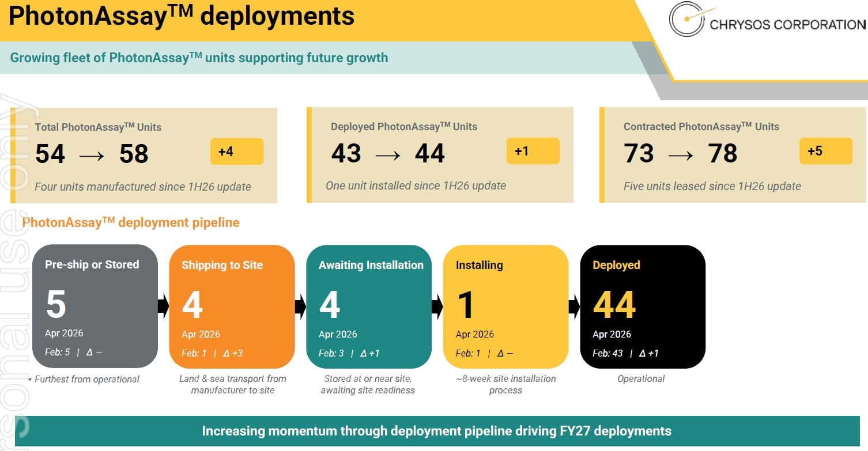Click the yellow "Deployed" title on black card
Viewport: 868px width, 451px height.
click(617, 265)
